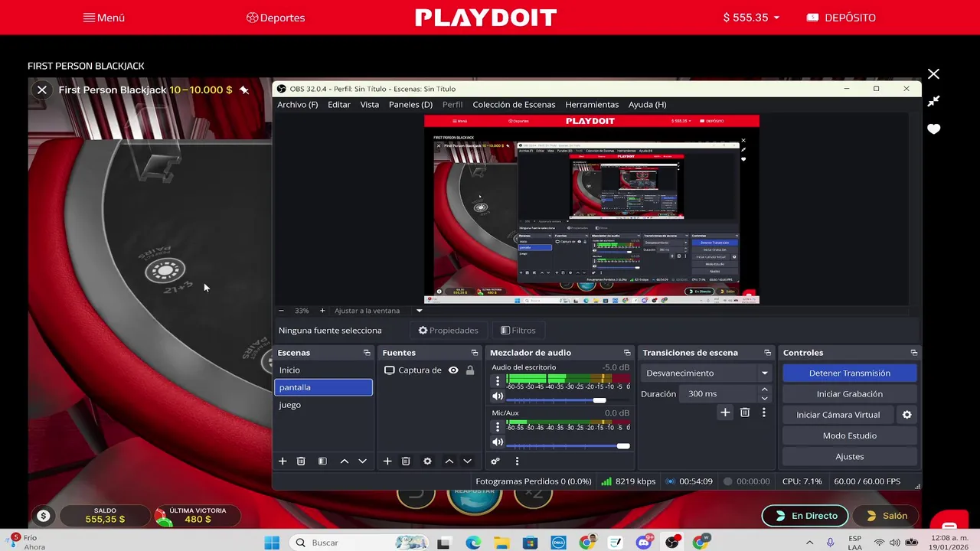Open source properties gear in Fuentes toolbar
Viewport: 980px width, 551px height.
point(427,461)
